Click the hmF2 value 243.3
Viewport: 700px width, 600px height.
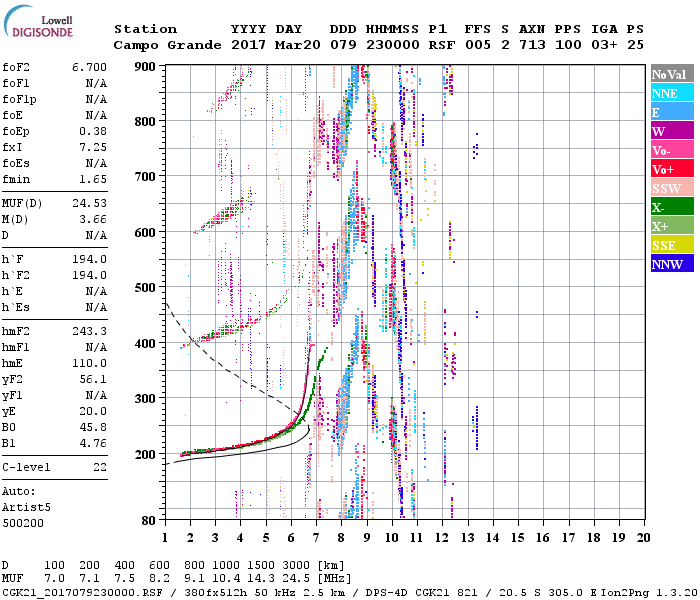tap(89, 331)
